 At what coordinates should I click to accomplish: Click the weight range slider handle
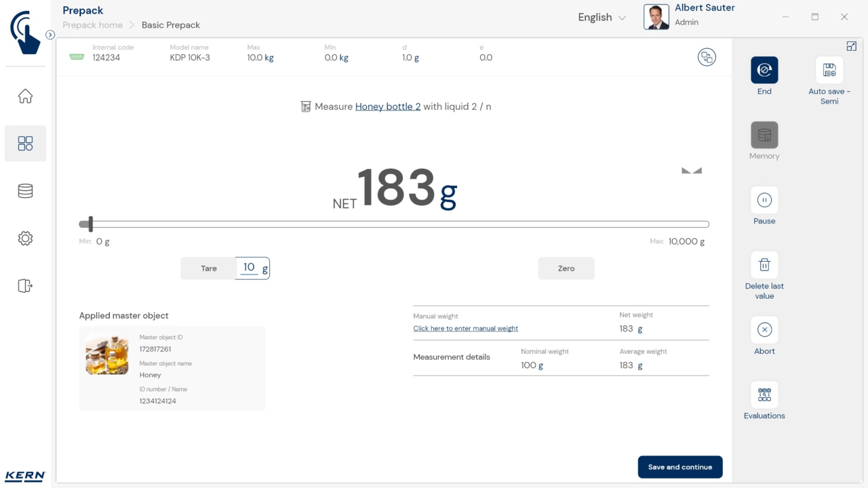coord(90,224)
